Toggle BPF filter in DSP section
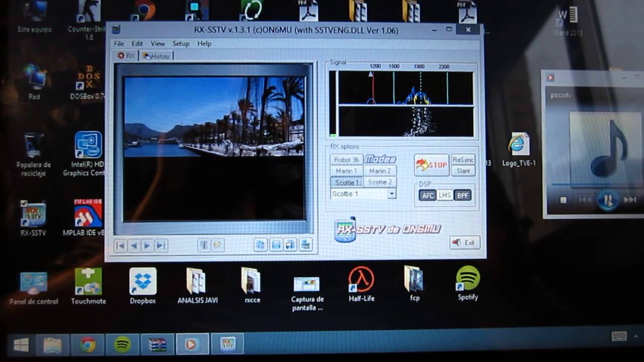Screen dimensions: 644x362 463,196
